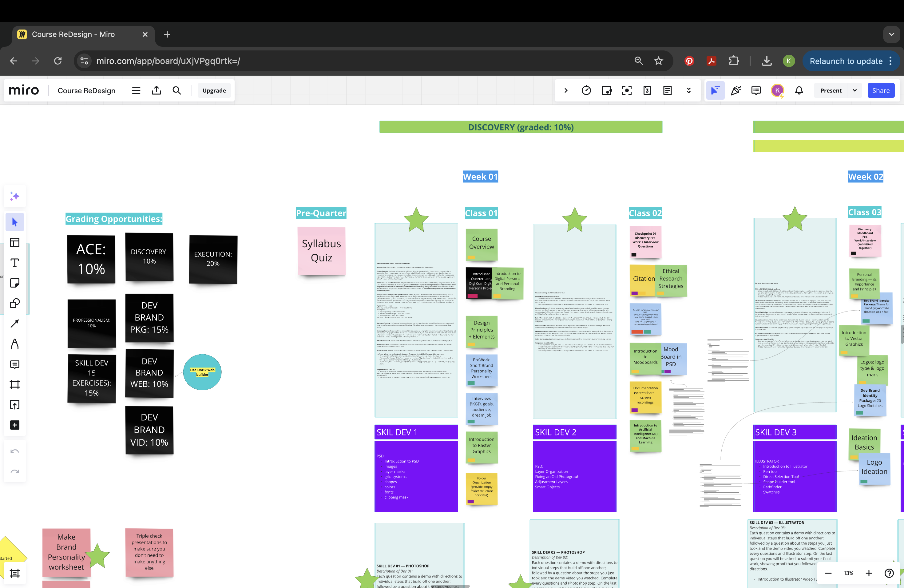This screenshot has height=588, width=904.
Task: Select the Connection line arrow tool
Action: point(14,324)
